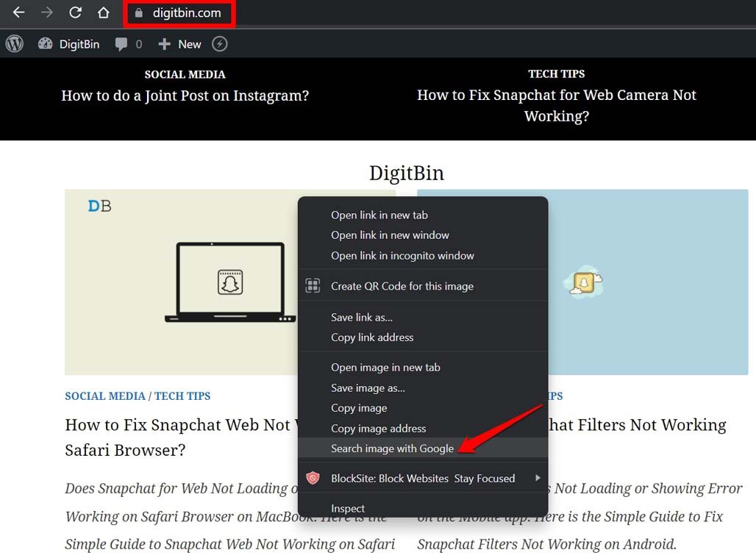
Task: Click the New post button in admin bar
Action: click(180, 44)
